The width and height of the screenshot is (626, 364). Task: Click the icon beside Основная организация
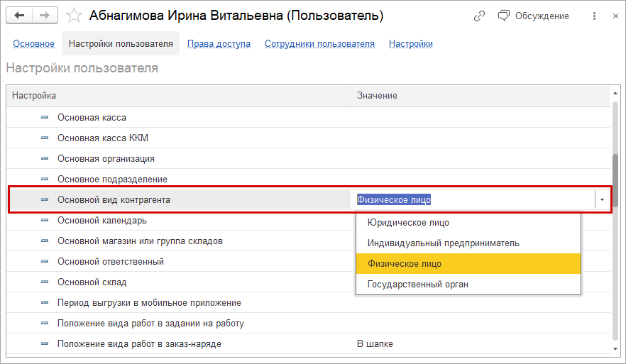coord(45,159)
